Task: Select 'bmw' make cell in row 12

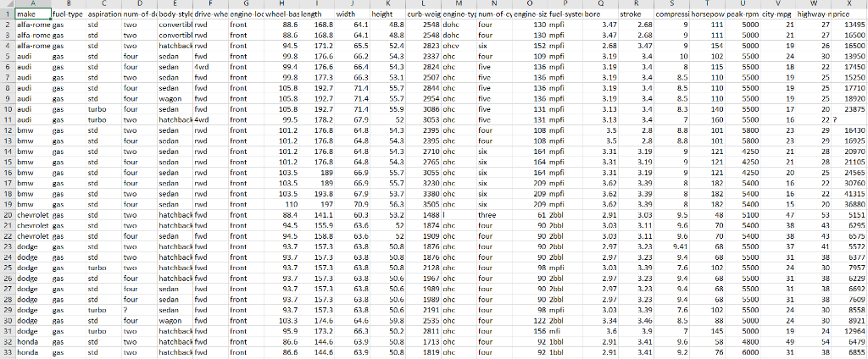Action: point(33,130)
